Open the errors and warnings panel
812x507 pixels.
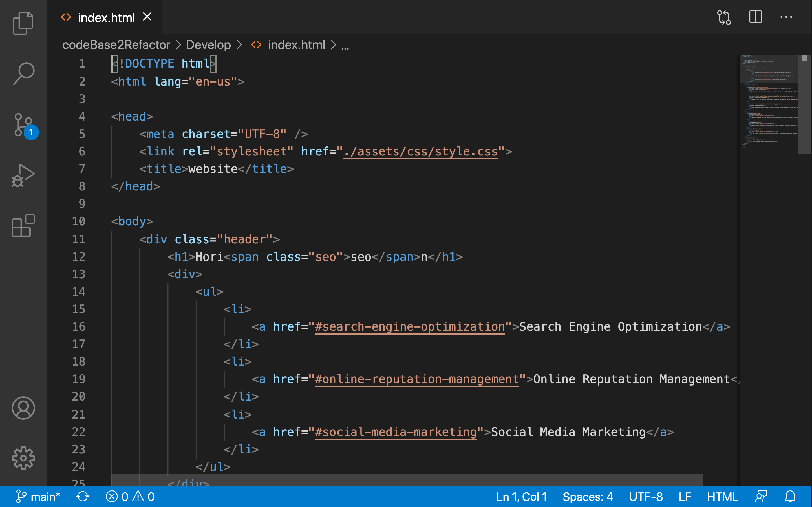coord(130,496)
